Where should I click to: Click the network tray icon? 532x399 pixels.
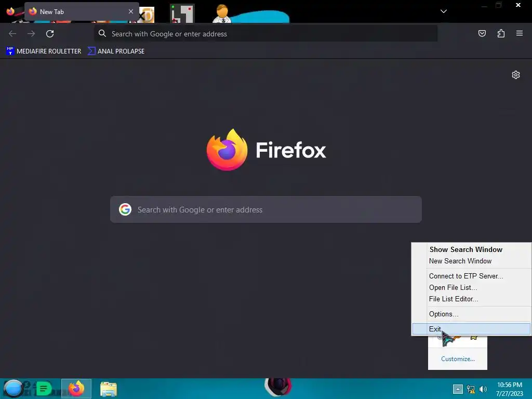coord(471,389)
